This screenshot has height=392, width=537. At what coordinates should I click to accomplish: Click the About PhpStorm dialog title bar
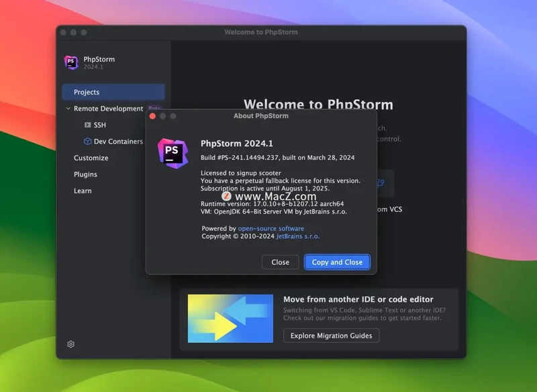[261, 115]
